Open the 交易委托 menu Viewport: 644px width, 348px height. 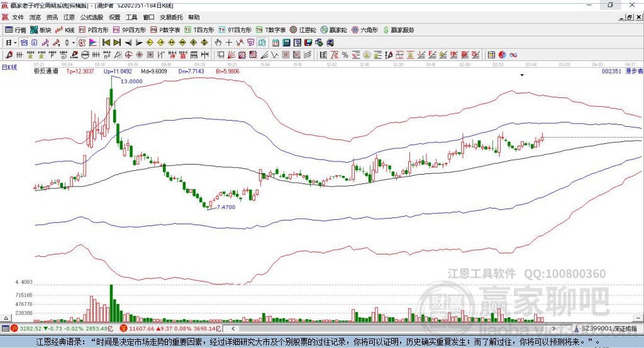click(171, 17)
